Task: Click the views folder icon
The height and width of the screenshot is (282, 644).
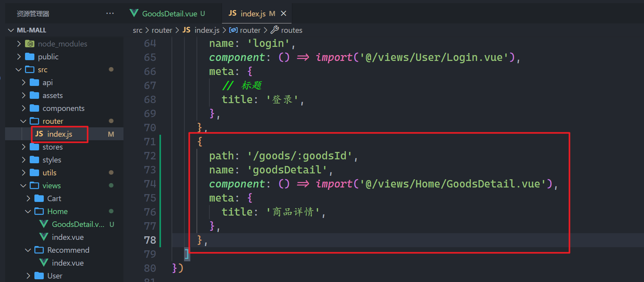Action: click(34, 186)
